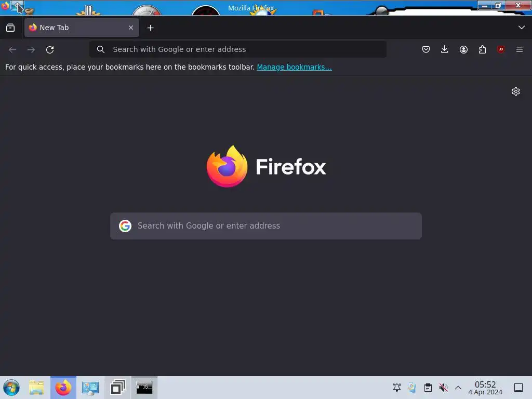
Task: Open the window switcher on the taskbar
Action: pyautogui.click(x=117, y=388)
